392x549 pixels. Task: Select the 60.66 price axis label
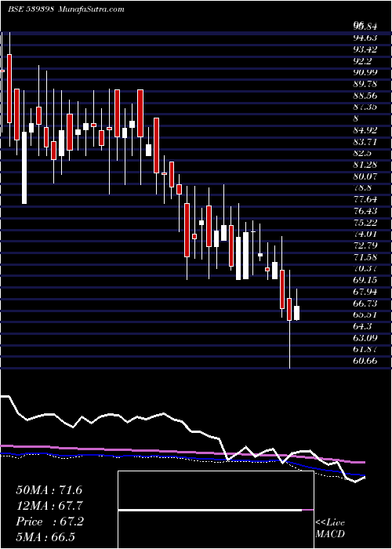(x=365, y=361)
